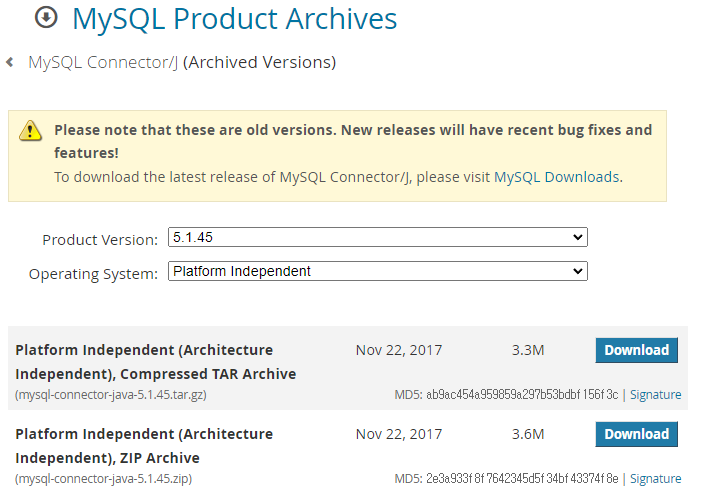
Task: Open the Product Version dropdown
Action: tap(377, 237)
